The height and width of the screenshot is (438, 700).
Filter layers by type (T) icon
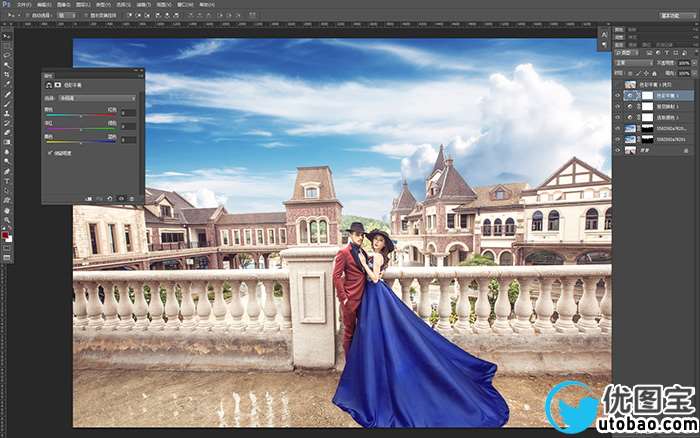click(x=667, y=53)
